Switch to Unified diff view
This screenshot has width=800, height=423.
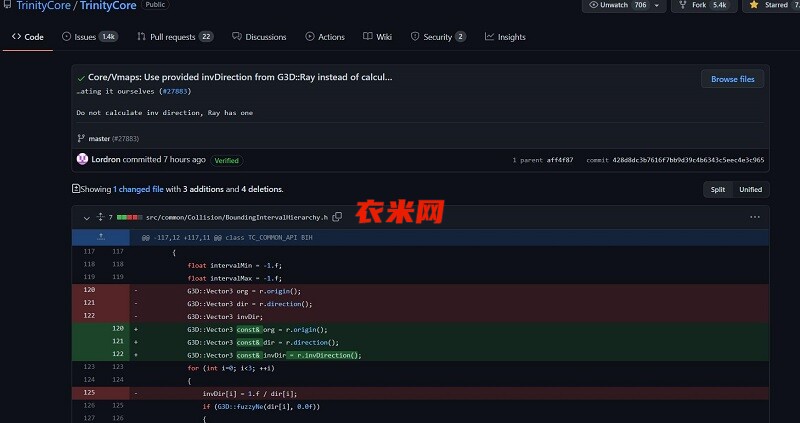(751, 189)
